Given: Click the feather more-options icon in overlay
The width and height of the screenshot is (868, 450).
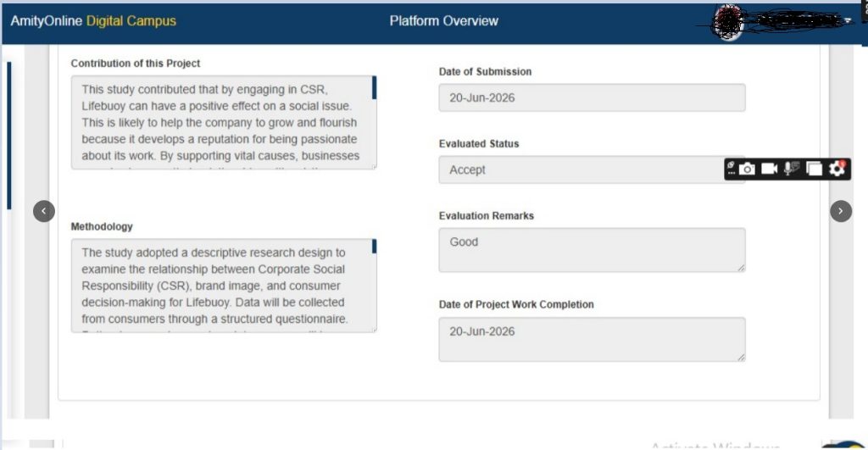Looking at the screenshot, I should pos(731,169).
